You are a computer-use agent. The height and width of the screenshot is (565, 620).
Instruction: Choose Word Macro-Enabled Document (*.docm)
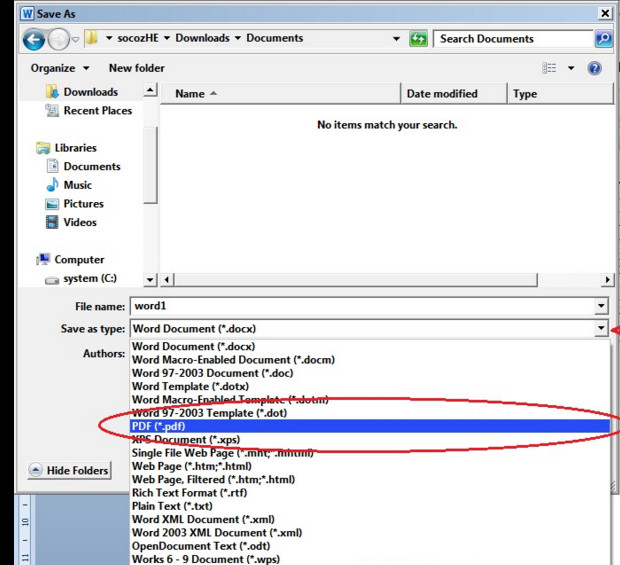point(370,360)
